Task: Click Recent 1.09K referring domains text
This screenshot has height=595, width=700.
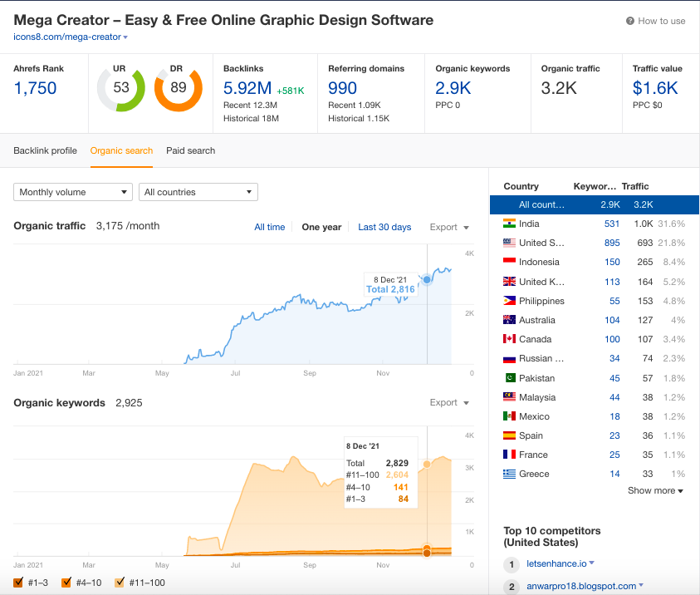Action: click(x=355, y=105)
